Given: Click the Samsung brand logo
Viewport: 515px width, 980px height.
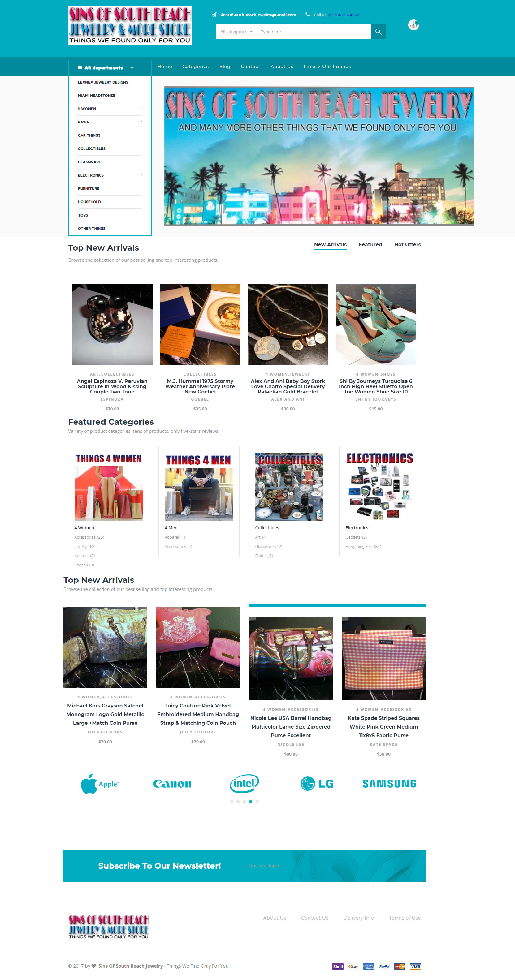Looking at the screenshot, I should 389,784.
